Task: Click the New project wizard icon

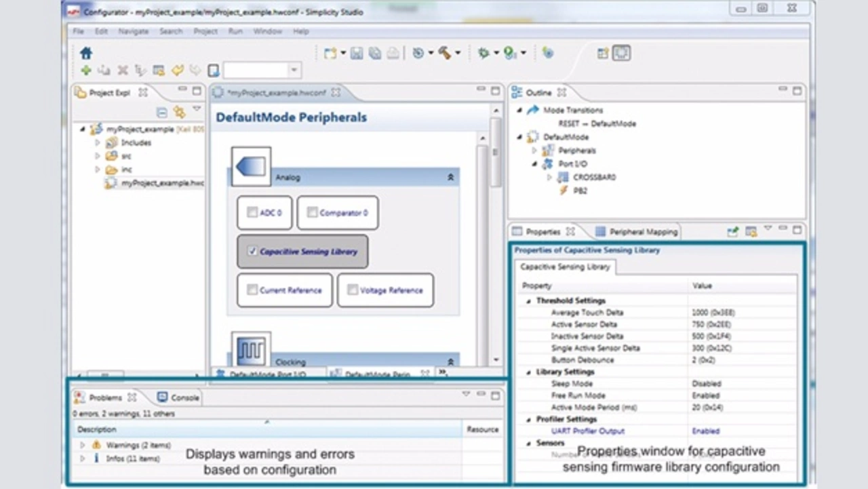Action: click(330, 54)
